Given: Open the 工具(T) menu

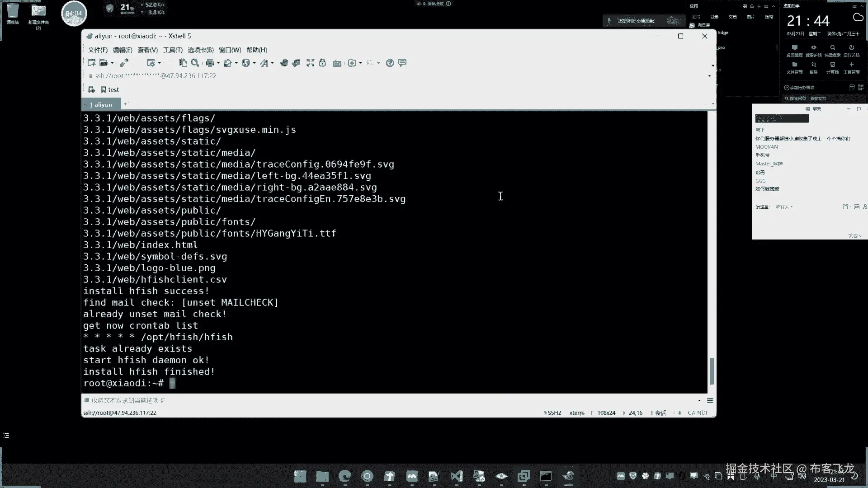Looking at the screenshot, I should (x=173, y=50).
